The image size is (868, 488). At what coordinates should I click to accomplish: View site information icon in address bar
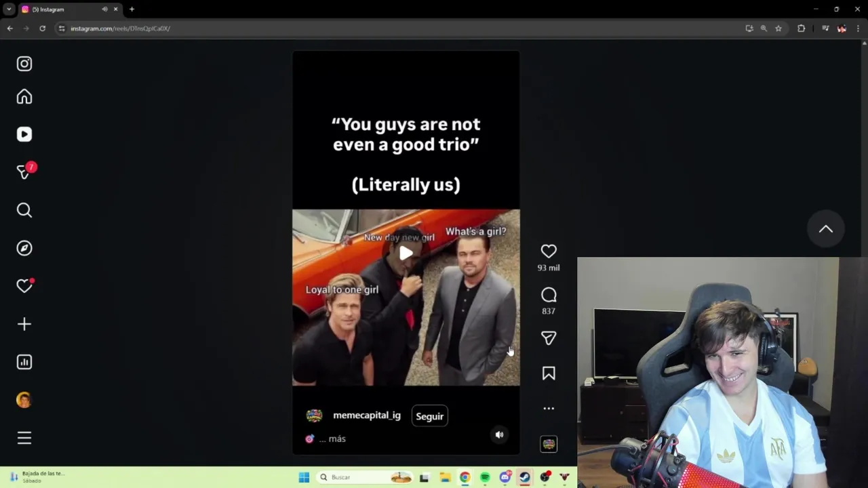click(x=62, y=28)
